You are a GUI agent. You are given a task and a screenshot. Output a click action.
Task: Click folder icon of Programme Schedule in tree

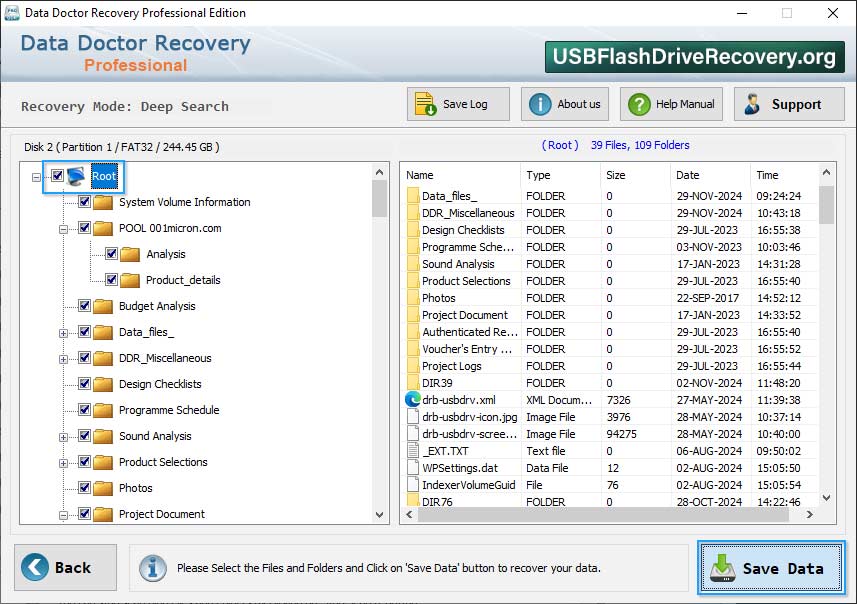(103, 410)
